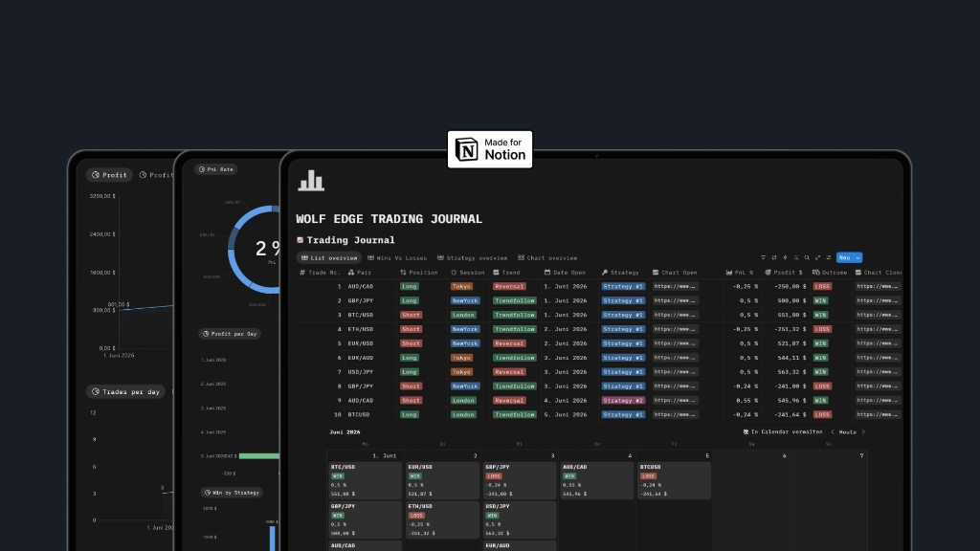
Task: Open the In Calendar verwalten option
Action: pyautogui.click(x=783, y=431)
